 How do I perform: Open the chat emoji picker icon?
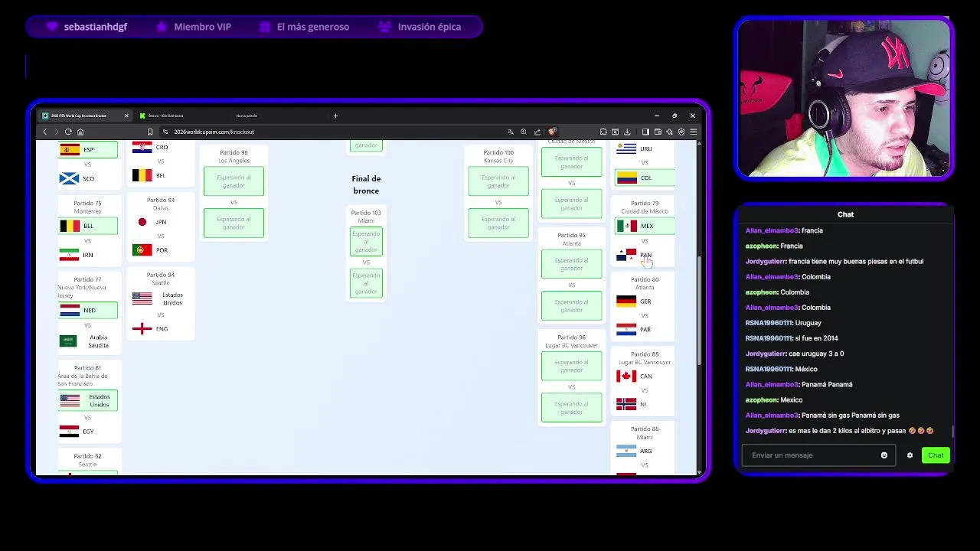tap(884, 455)
